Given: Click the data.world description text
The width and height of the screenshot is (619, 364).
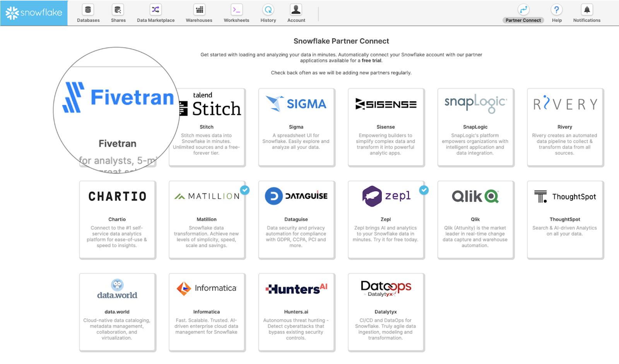Looking at the screenshot, I should pyautogui.click(x=117, y=329).
